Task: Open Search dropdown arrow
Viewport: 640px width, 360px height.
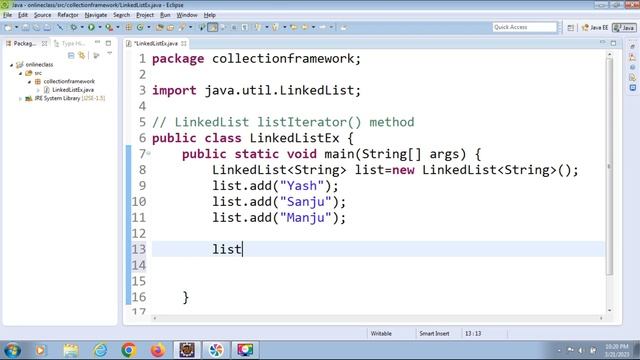Action: coord(191,27)
